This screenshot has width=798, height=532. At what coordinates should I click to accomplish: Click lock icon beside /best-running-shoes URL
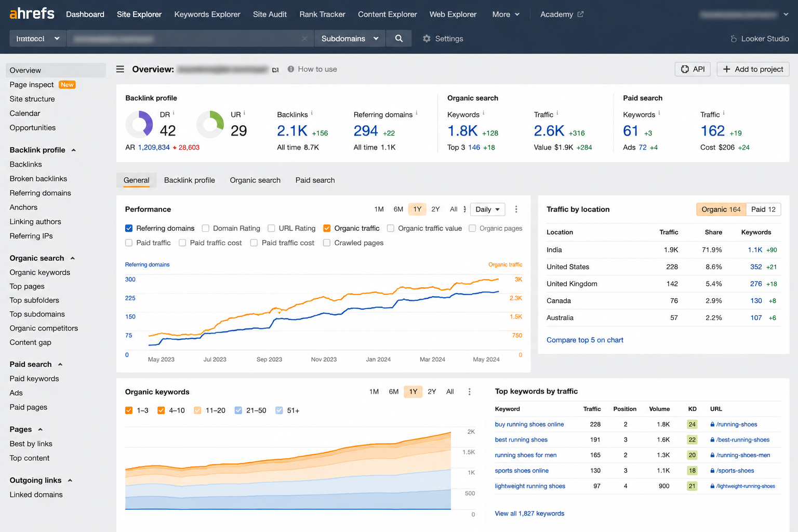pyautogui.click(x=712, y=440)
